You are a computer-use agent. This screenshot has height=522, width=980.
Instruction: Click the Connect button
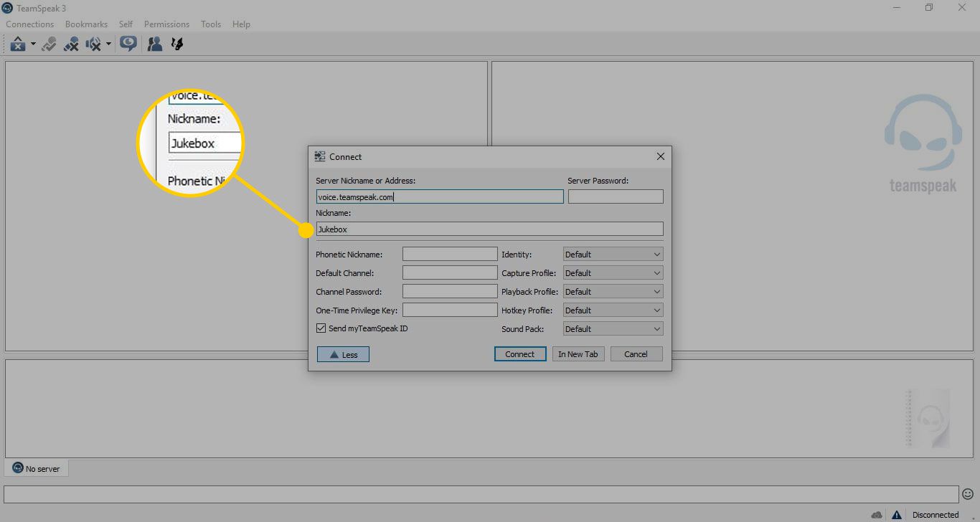pyautogui.click(x=520, y=354)
